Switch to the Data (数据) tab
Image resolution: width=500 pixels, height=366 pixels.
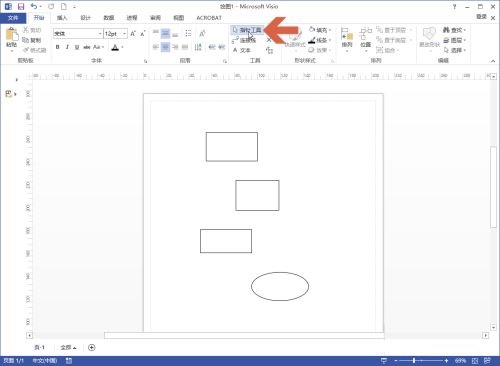pos(109,18)
